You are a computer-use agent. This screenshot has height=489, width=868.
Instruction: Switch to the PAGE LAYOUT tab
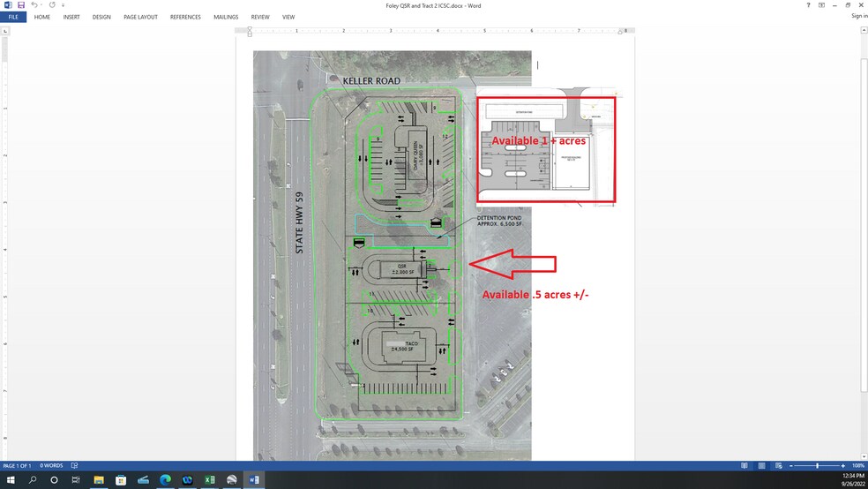click(x=140, y=17)
